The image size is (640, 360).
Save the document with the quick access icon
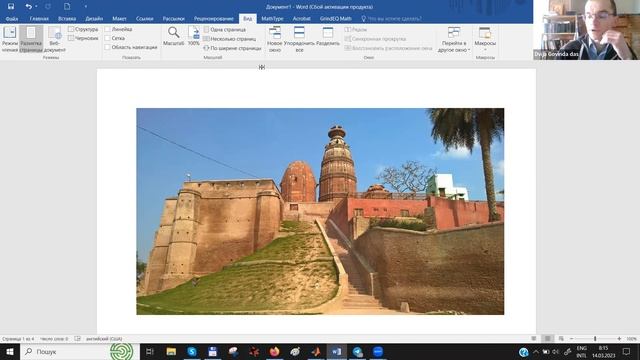coord(11,7)
